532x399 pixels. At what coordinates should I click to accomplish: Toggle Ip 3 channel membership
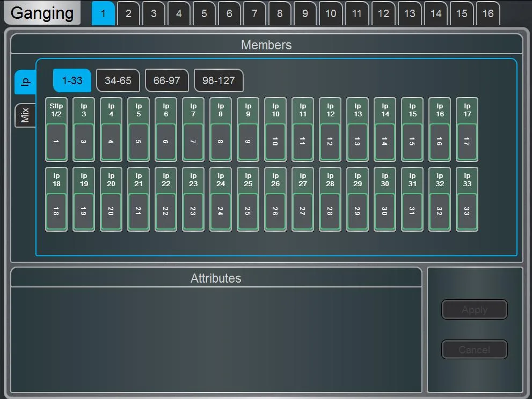[84, 129]
